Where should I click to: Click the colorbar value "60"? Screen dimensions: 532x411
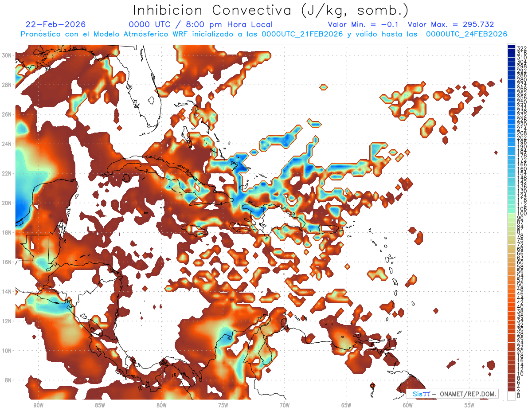[x=520, y=262]
